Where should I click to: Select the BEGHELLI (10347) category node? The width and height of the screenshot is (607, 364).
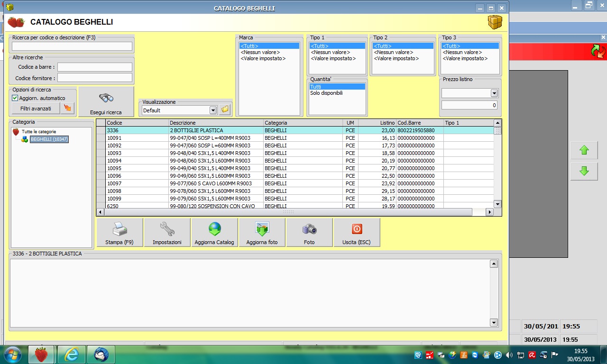[49, 139]
